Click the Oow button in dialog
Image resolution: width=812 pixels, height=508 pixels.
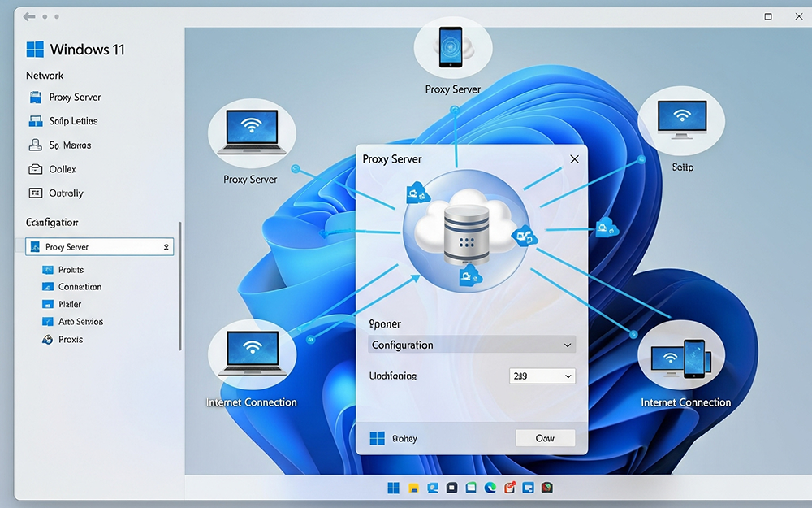coord(546,438)
